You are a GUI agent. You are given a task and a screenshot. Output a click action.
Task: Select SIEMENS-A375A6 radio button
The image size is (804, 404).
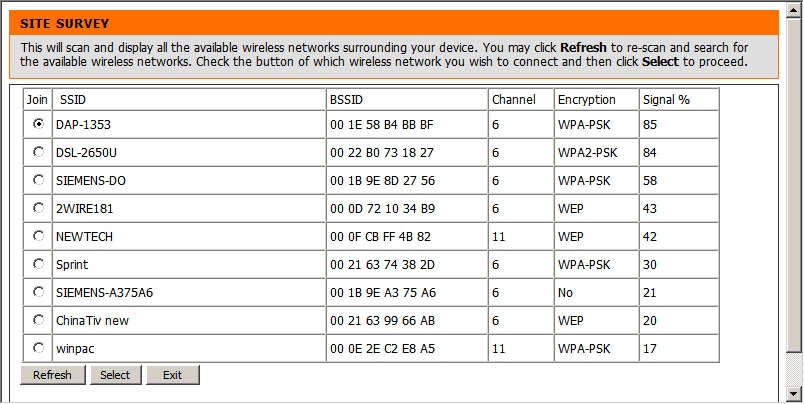coord(38,292)
